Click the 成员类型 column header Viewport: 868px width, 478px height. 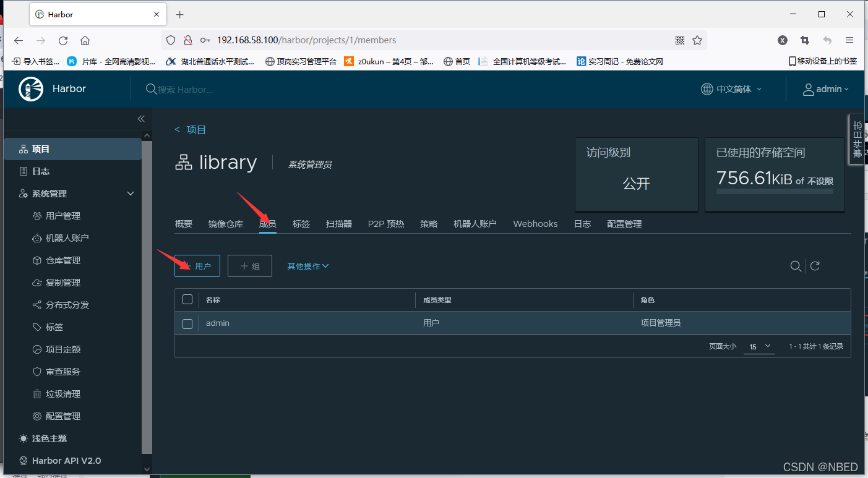(x=437, y=300)
